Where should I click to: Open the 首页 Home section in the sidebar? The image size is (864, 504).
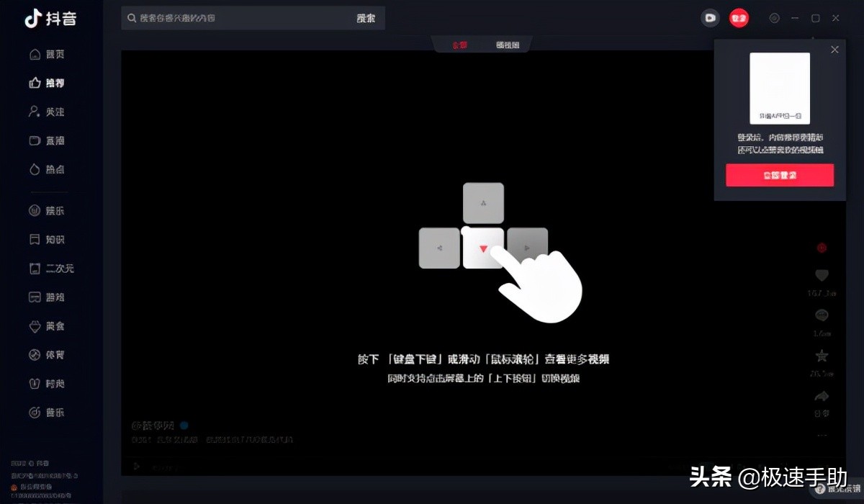coord(43,54)
